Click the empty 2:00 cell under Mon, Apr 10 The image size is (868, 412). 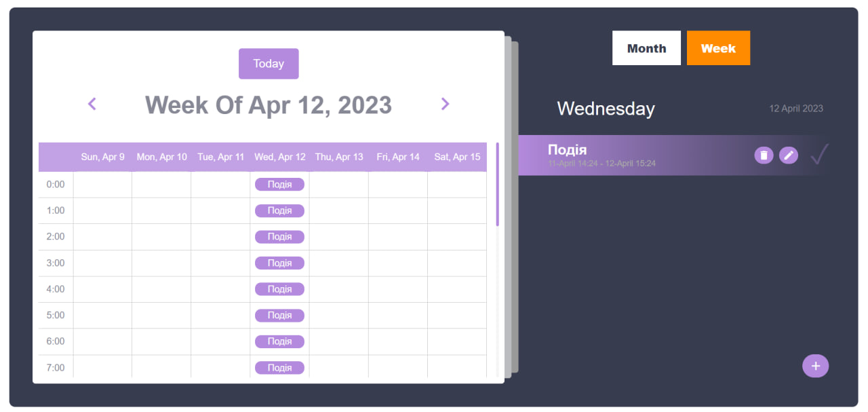pos(161,236)
